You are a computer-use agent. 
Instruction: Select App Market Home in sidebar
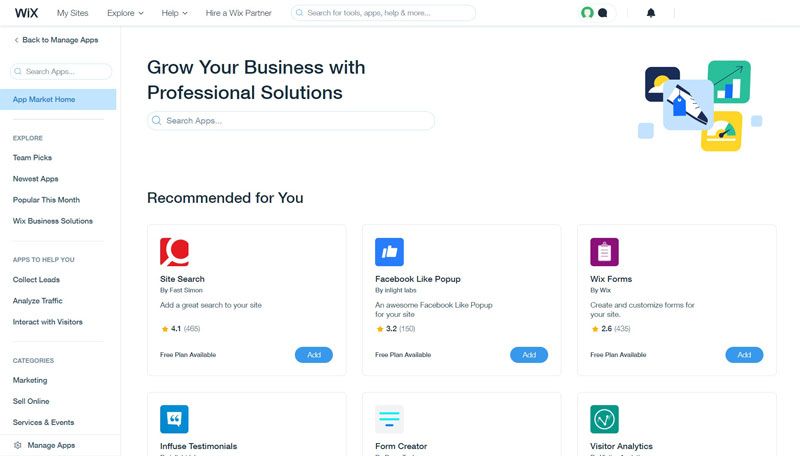click(58, 99)
